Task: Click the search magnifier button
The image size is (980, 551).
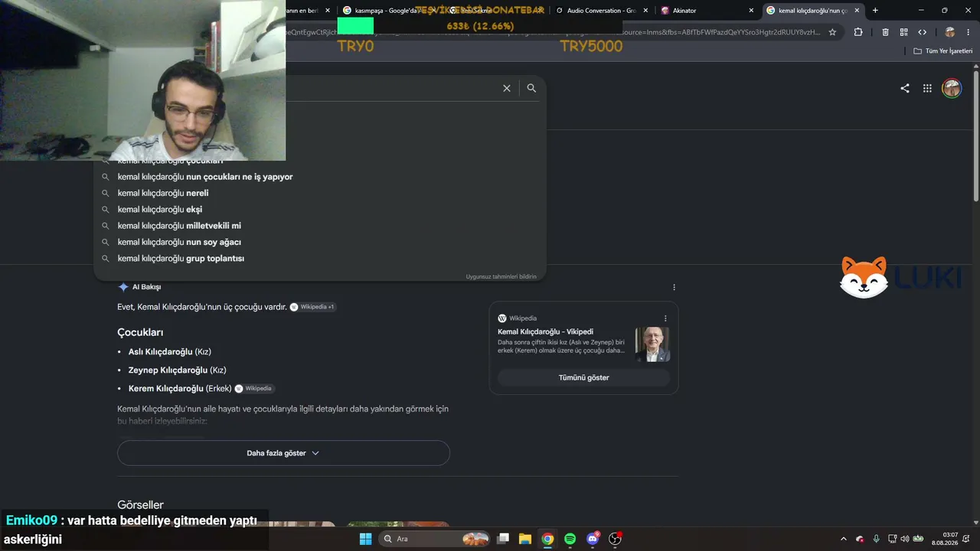Action: pos(531,88)
